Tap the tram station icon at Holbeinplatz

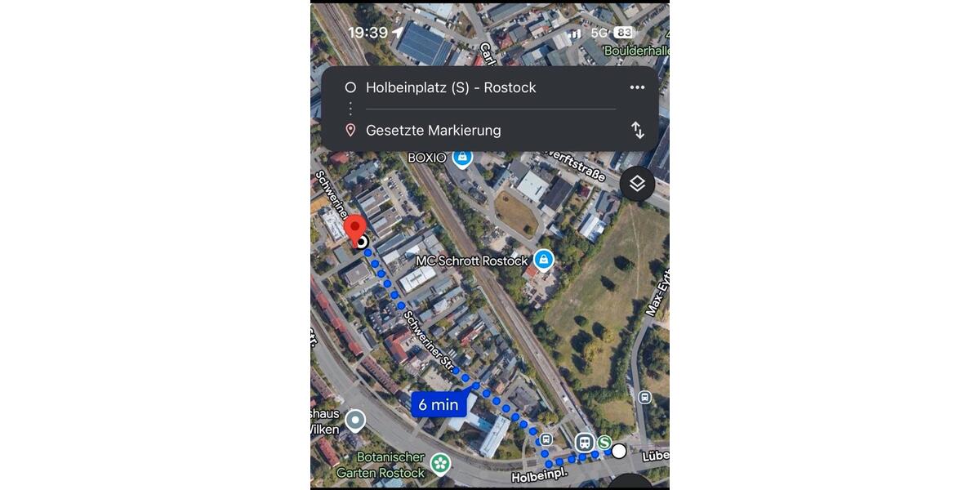584,443
